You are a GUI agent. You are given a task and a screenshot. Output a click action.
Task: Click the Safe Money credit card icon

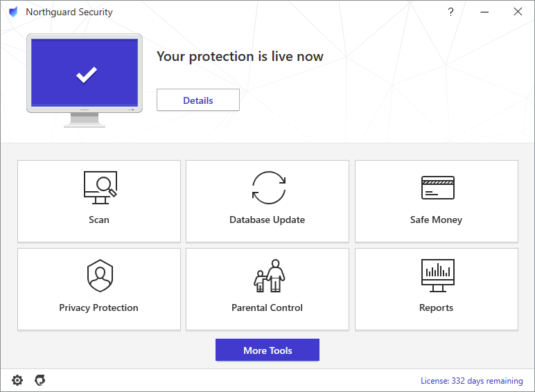(437, 188)
